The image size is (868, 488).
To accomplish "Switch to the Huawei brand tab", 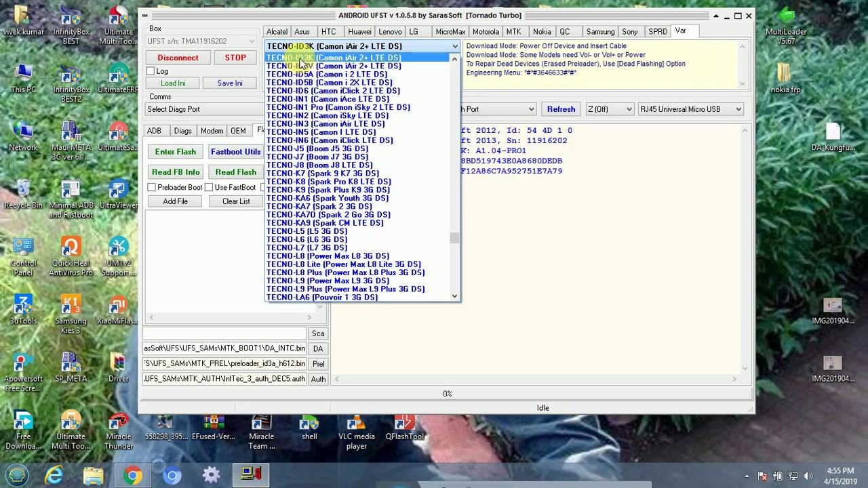I will [x=359, y=32].
